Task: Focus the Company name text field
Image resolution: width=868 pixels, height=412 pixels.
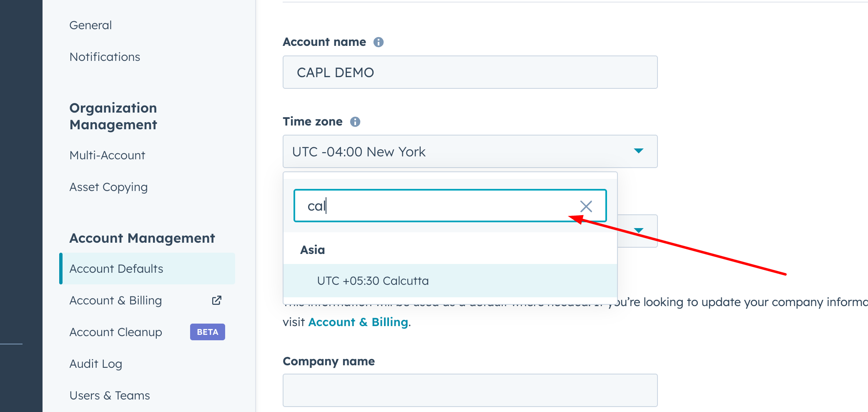Action: tap(470, 390)
